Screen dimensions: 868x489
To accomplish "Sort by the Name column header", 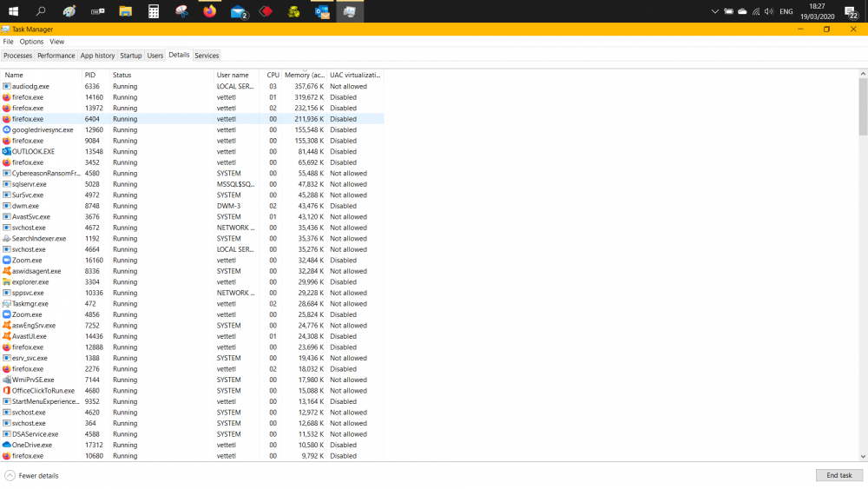I will [x=42, y=75].
